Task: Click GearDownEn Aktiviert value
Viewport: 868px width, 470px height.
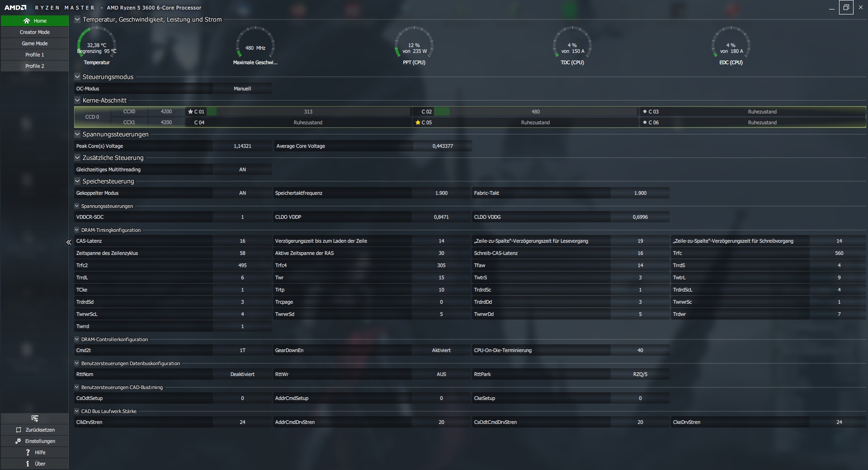Action: [441, 350]
